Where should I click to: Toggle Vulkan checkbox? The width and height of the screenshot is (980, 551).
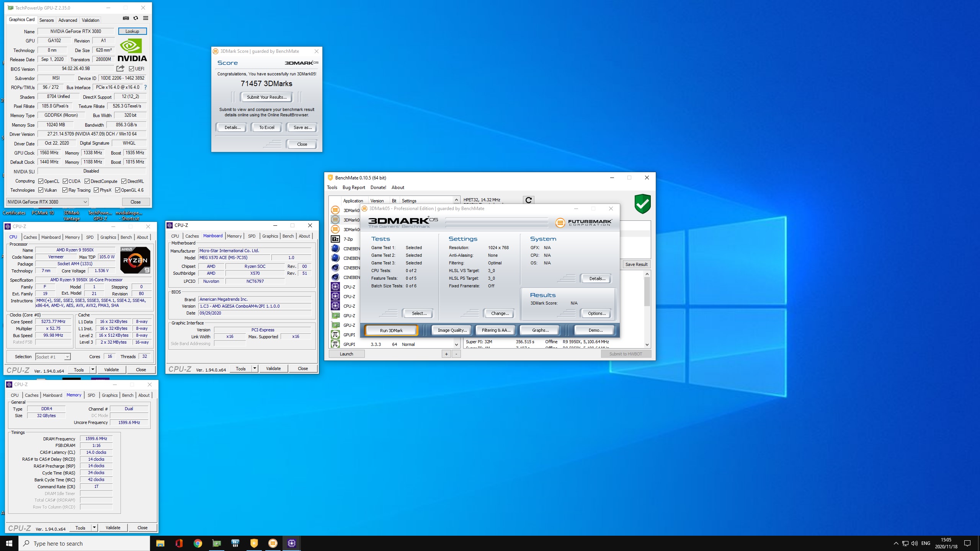click(x=41, y=190)
